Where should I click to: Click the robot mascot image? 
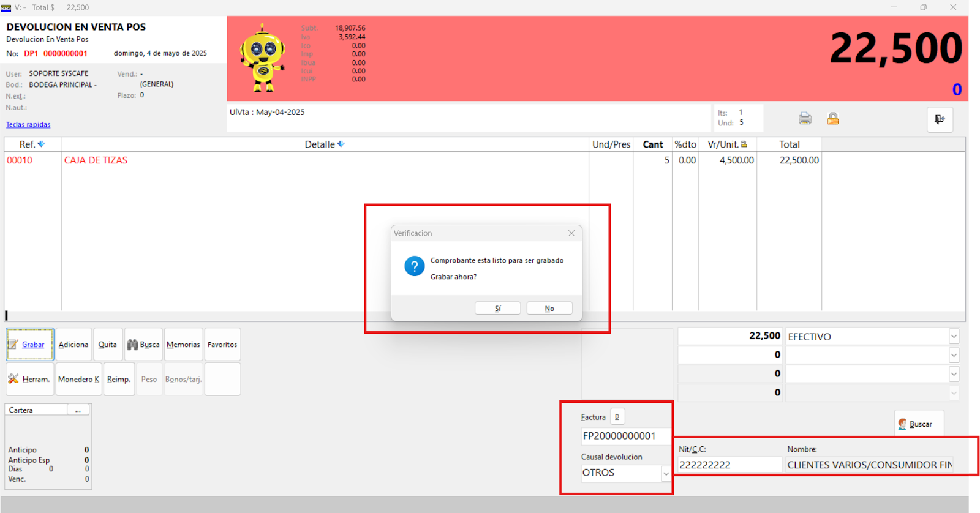[263, 59]
